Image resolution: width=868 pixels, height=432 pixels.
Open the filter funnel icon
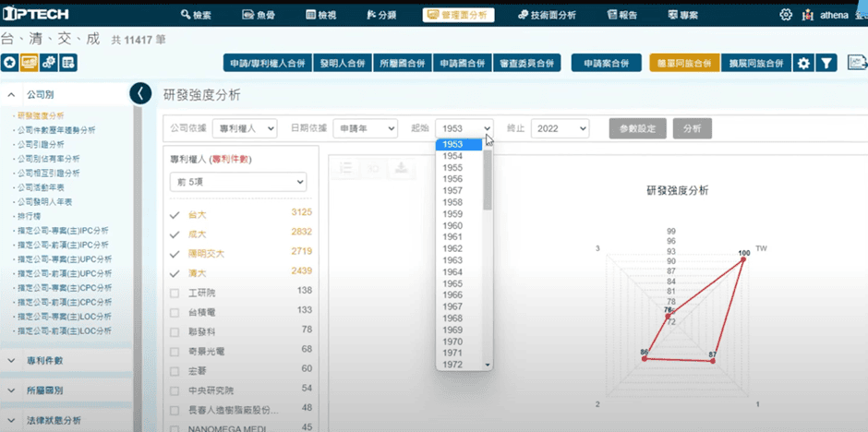coord(827,63)
